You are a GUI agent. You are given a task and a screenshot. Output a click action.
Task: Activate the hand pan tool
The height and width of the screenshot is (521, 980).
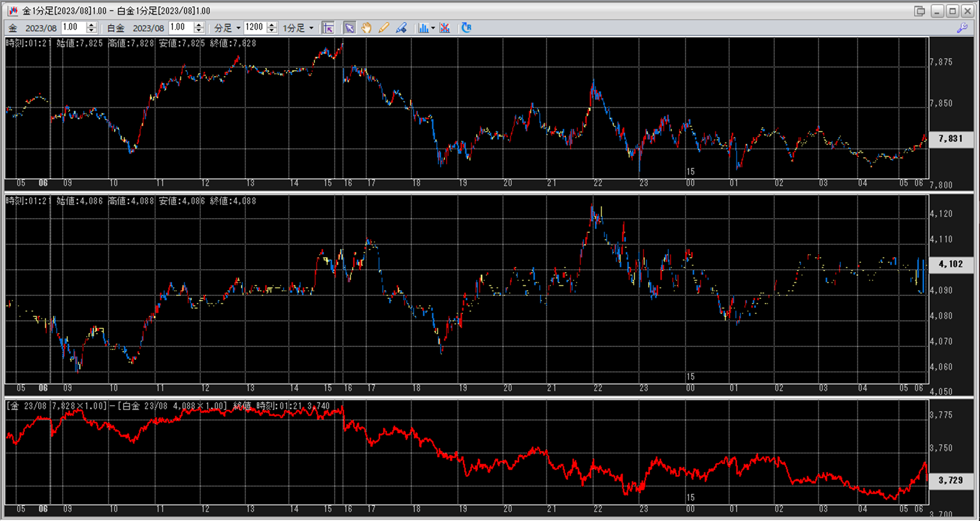pos(366,28)
